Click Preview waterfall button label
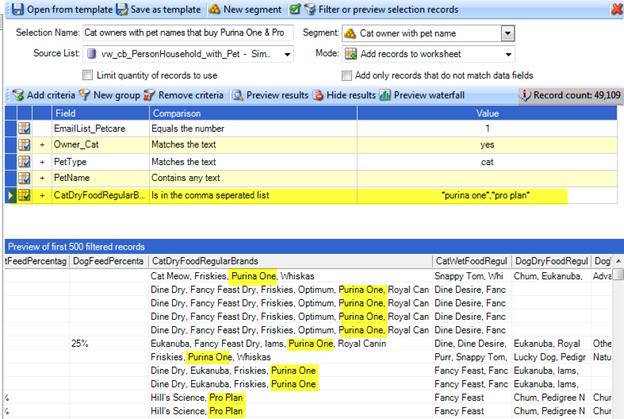The height and width of the screenshot is (419, 624). (x=429, y=95)
